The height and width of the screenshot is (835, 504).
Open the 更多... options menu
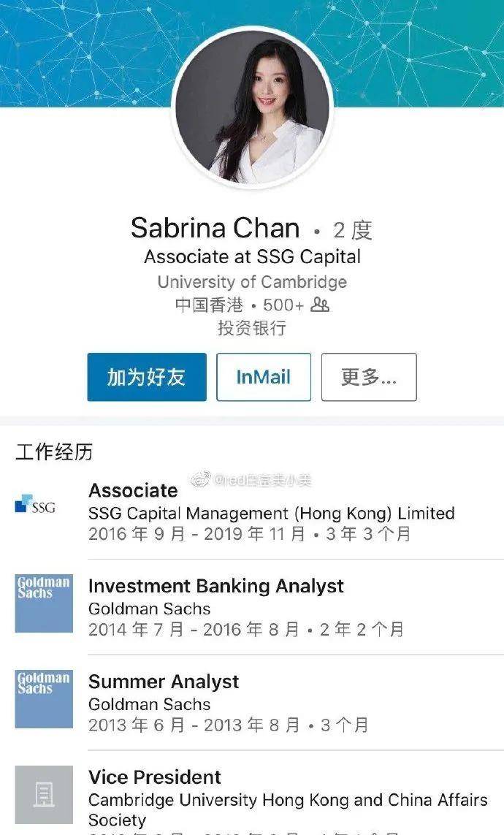369,377
